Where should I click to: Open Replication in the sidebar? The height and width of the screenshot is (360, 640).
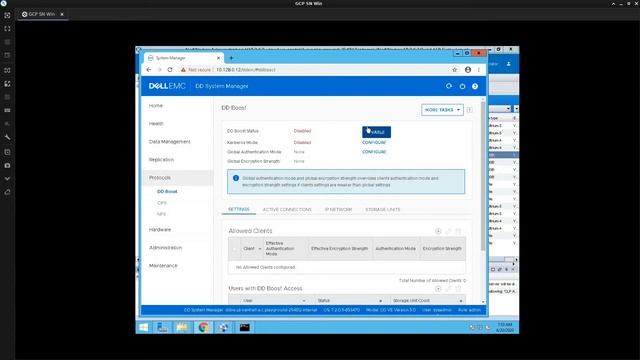tap(161, 160)
